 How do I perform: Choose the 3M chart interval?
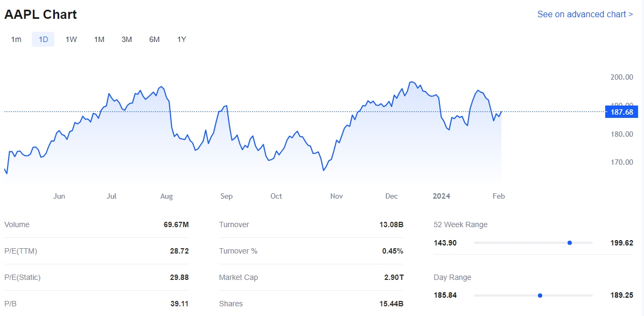tap(127, 39)
